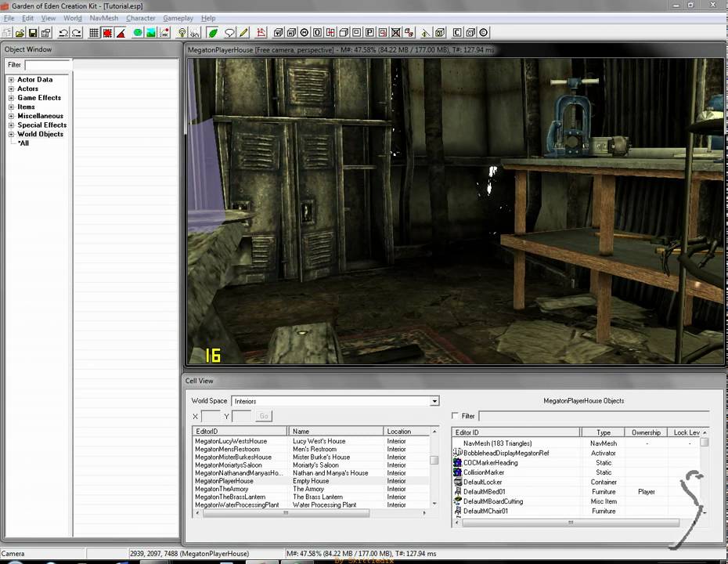
Task: Click the last circle icon on toolbar
Action: coord(483,33)
